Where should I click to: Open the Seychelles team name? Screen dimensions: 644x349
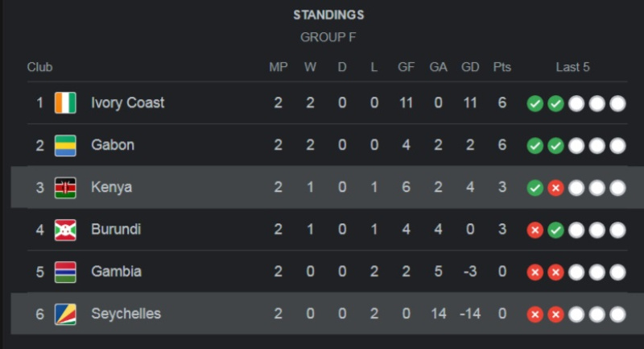[x=126, y=314]
